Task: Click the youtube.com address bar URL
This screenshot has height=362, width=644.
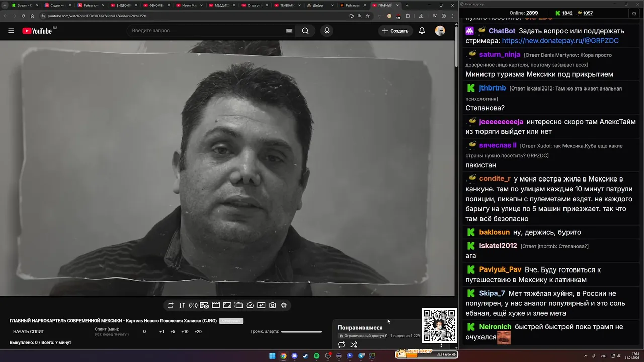Action: click(x=97, y=16)
